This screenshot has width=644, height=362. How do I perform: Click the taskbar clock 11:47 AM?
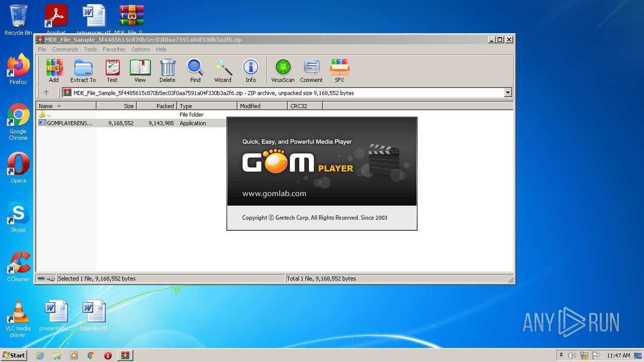(x=618, y=355)
